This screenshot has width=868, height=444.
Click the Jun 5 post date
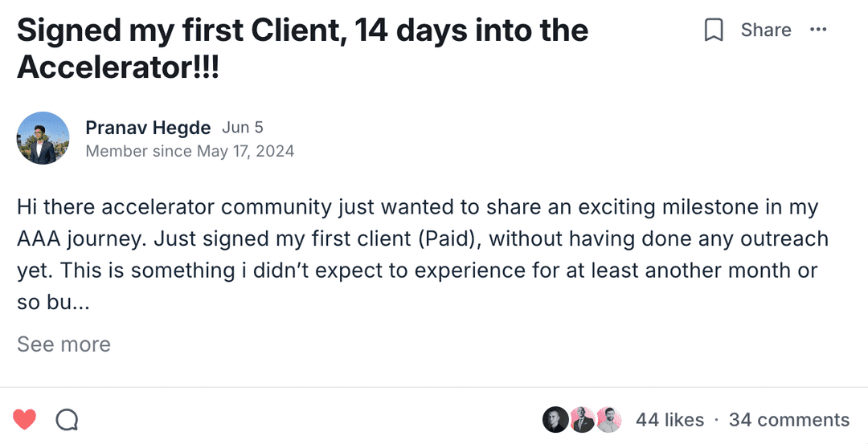[x=243, y=128]
